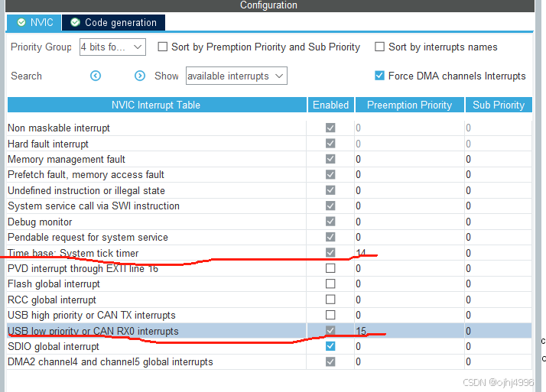Edit USB low priority preemption priority 15
Viewport: 546px width, 392px height.
pos(410,330)
